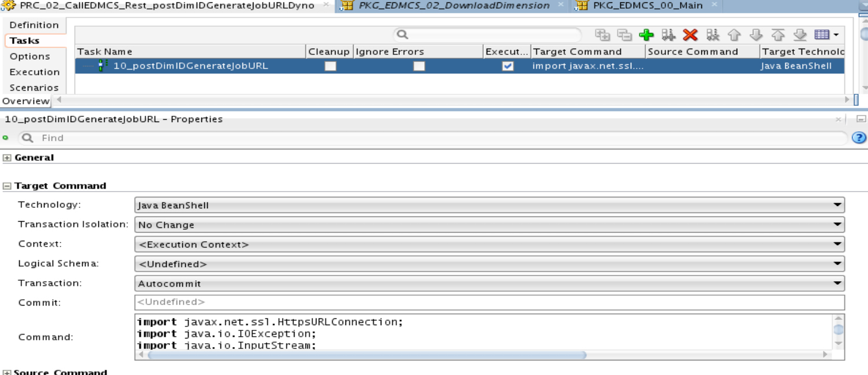Switch to the Execution tab

(x=35, y=72)
